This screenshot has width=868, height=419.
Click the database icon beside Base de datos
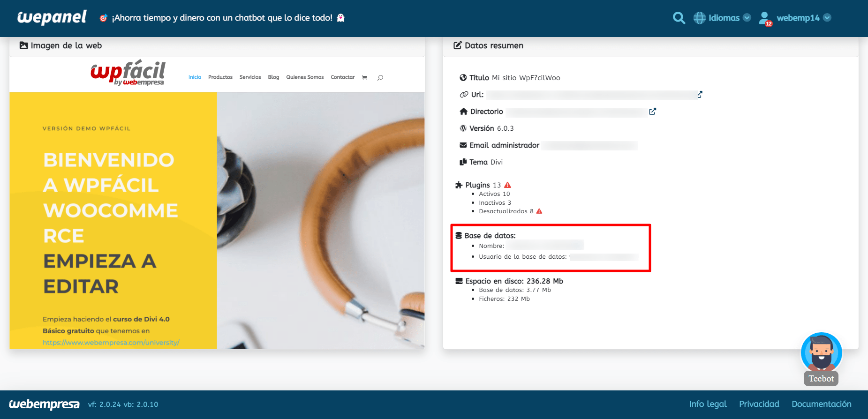click(x=459, y=235)
